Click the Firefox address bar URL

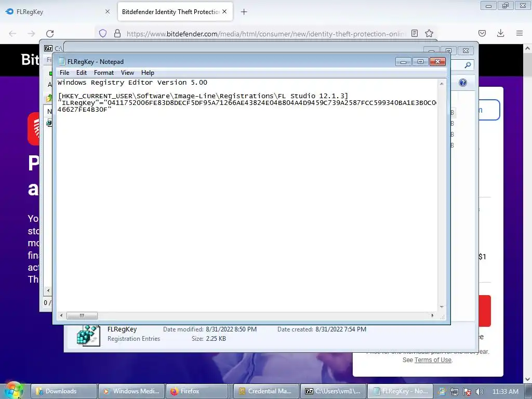[x=265, y=34]
